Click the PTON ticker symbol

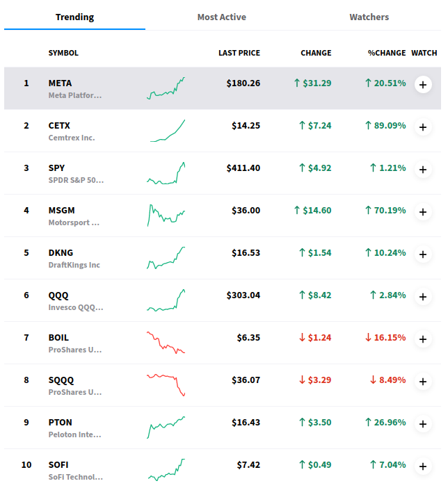[x=60, y=422]
